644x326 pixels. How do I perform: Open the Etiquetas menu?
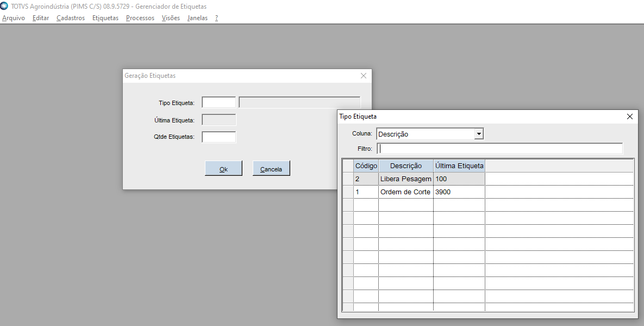(105, 18)
